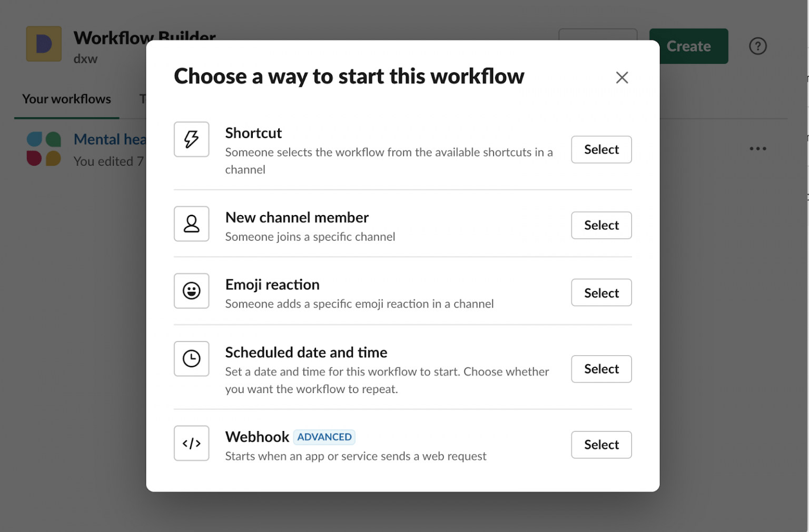The height and width of the screenshot is (532, 809).
Task: Click the Workflow Builder app logo
Action: click(x=44, y=44)
